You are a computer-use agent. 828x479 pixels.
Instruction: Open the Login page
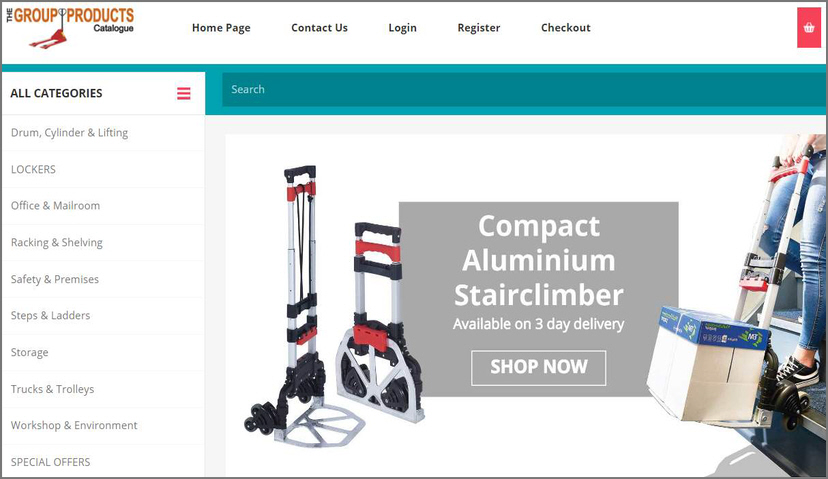tap(402, 28)
